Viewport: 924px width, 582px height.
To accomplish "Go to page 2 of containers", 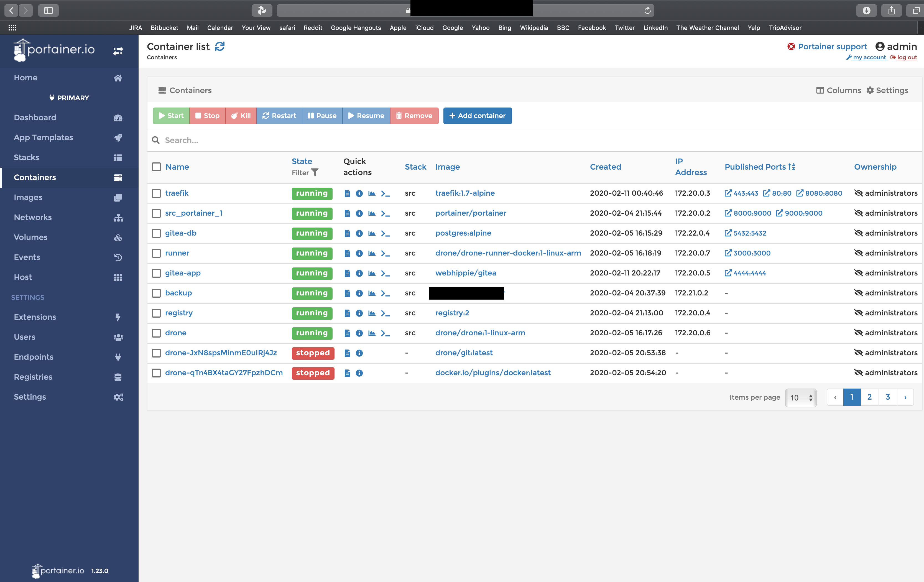I will (x=869, y=397).
